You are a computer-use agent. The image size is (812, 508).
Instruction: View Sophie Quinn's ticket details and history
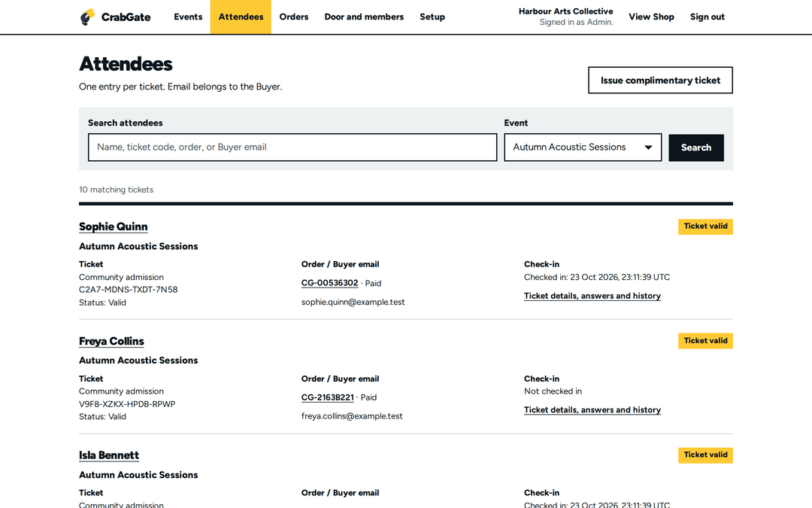[x=592, y=296]
